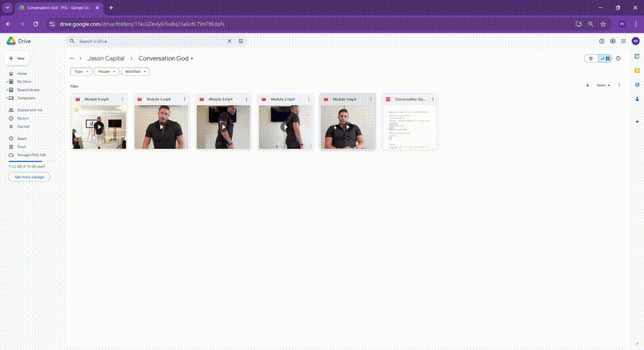
Task: Open Drive Settings gear icon
Action: pos(613,41)
